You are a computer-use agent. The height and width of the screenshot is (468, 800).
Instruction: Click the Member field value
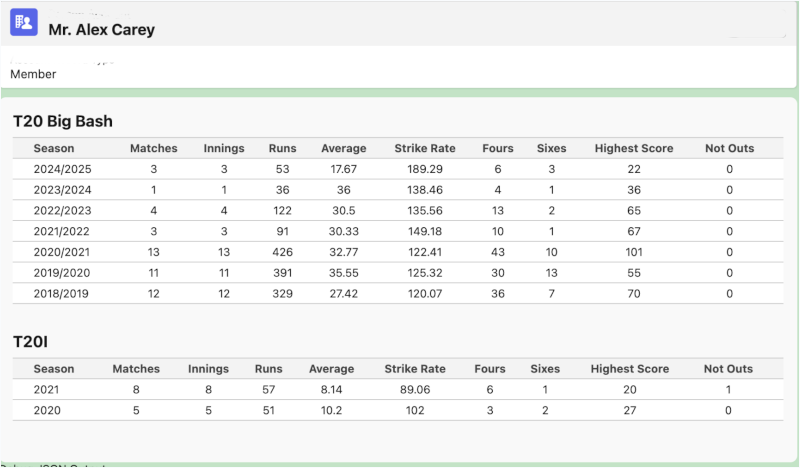[33, 74]
